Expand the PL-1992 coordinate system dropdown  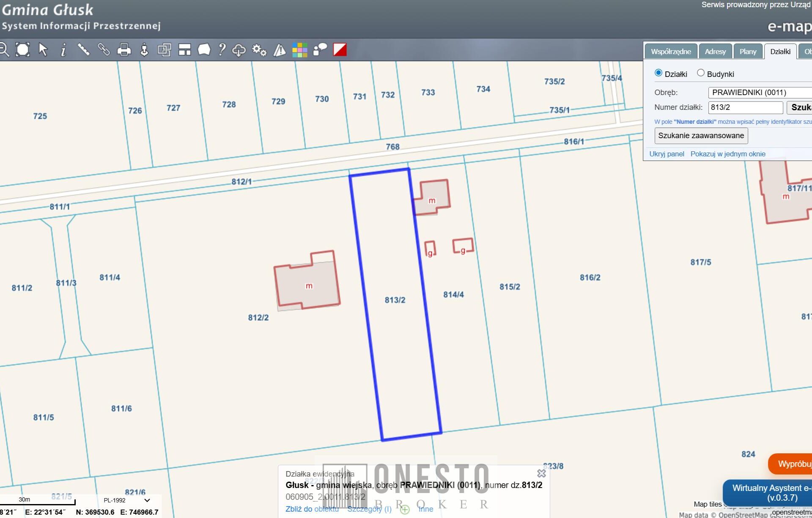[127, 500]
